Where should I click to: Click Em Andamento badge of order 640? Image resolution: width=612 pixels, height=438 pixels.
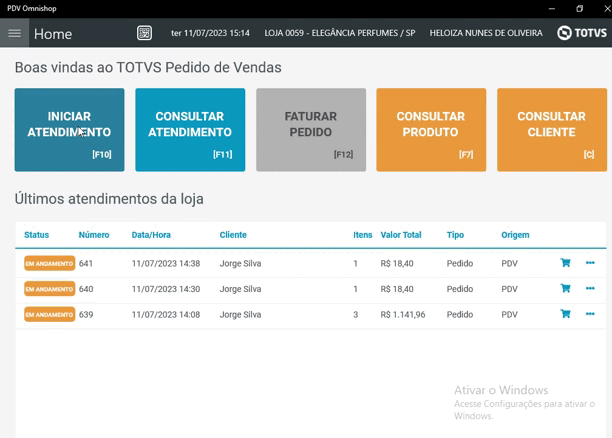pos(50,289)
